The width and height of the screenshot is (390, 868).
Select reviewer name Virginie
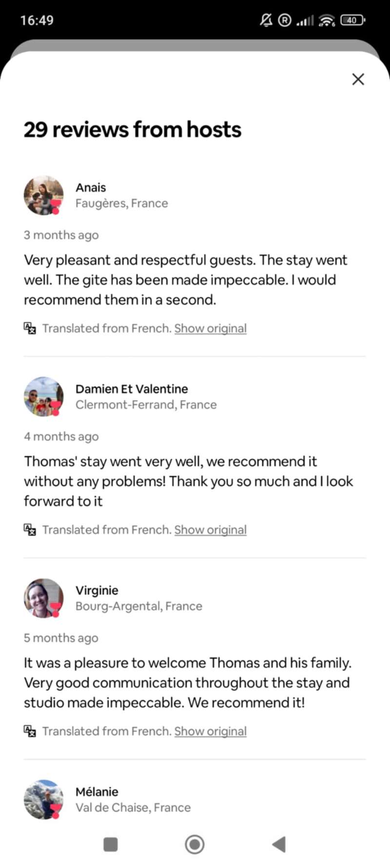pos(97,590)
